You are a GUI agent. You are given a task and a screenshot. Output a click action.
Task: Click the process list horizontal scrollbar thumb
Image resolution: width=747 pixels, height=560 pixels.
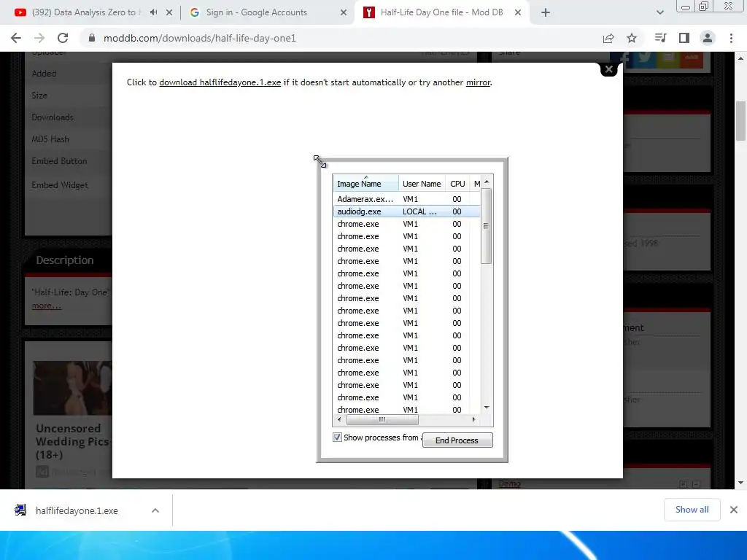[x=382, y=419]
